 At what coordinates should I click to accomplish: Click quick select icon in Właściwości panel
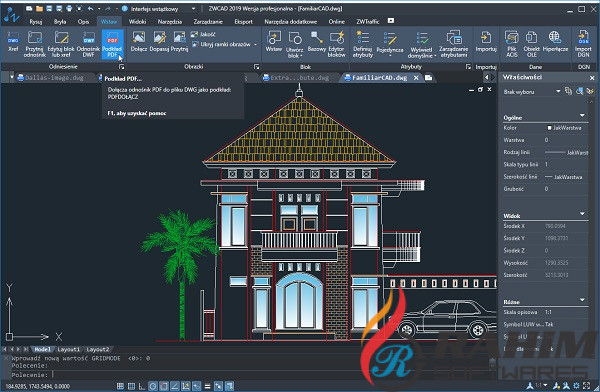click(x=590, y=91)
